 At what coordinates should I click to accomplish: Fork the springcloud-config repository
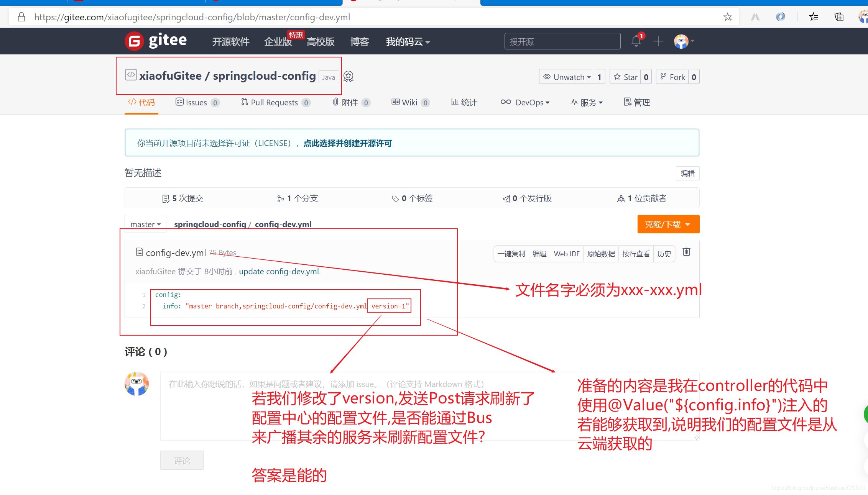click(672, 77)
